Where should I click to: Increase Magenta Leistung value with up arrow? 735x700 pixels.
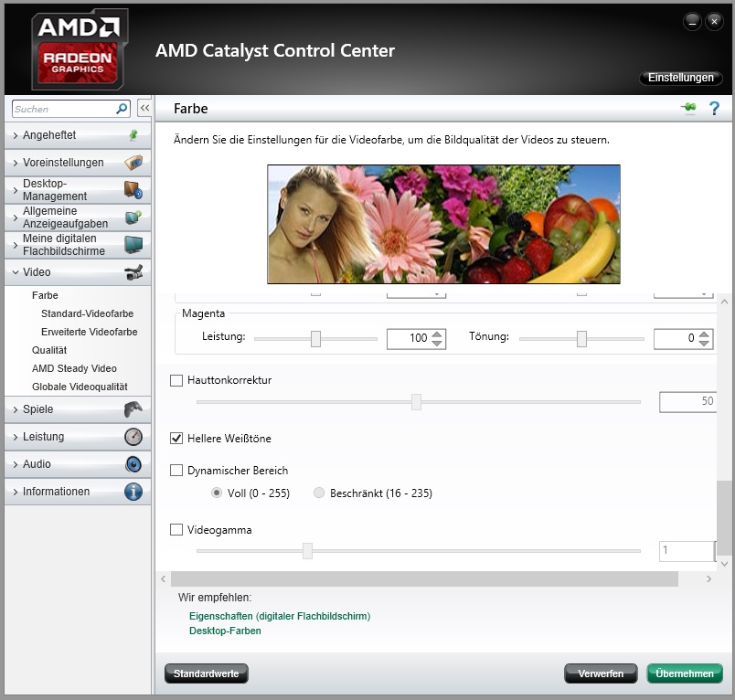pyautogui.click(x=437, y=334)
